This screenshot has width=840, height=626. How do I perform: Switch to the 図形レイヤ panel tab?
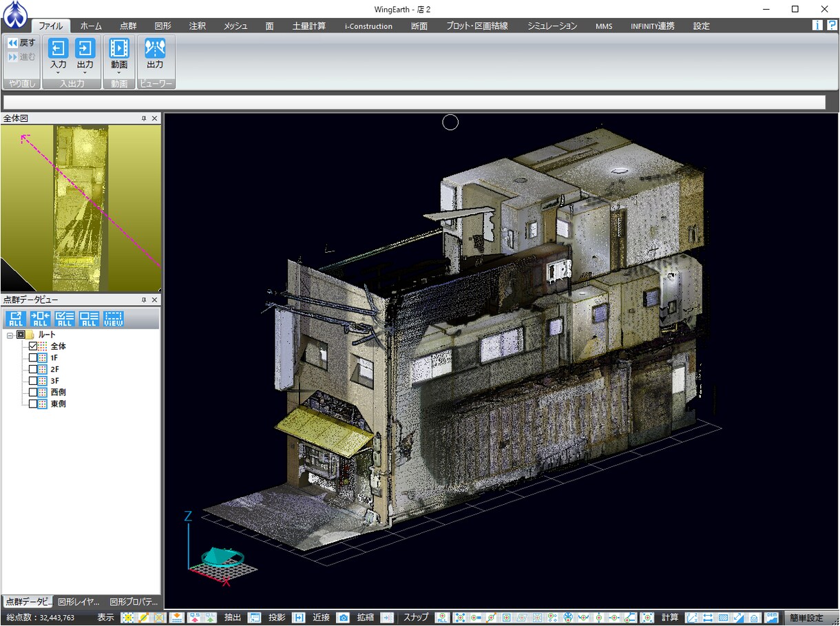coord(78,601)
